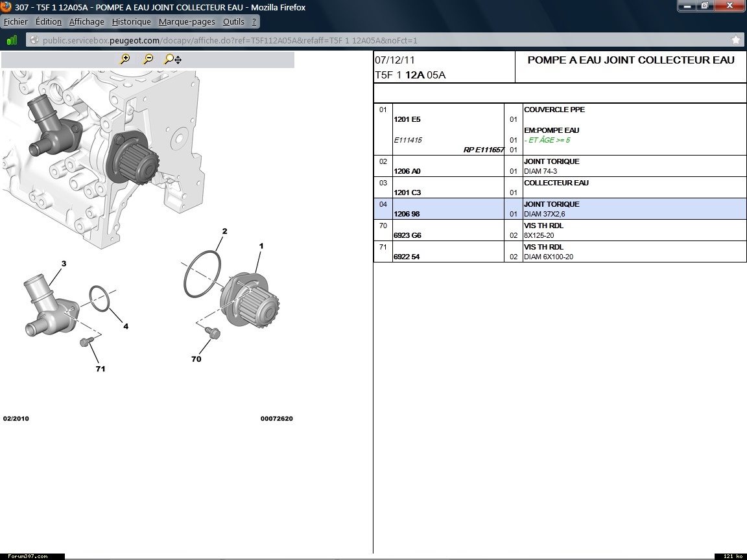Click the zoom in magnifier icon

(x=125, y=60)
